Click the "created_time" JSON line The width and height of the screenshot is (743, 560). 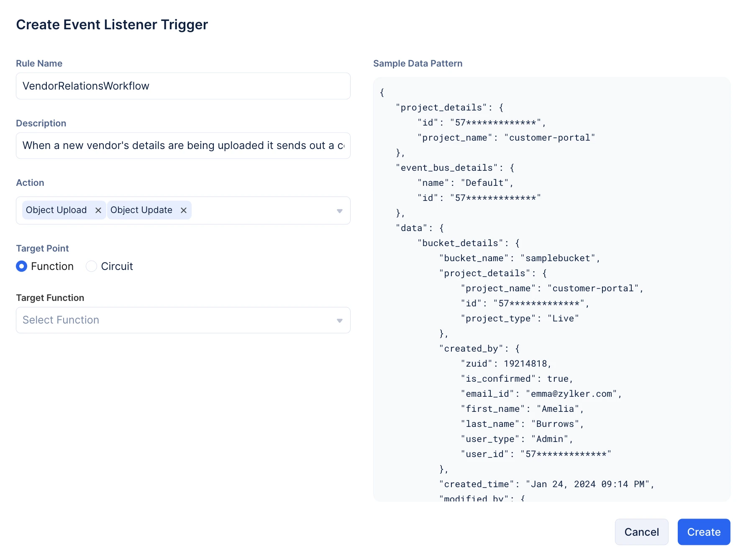(x=547, y=484)
